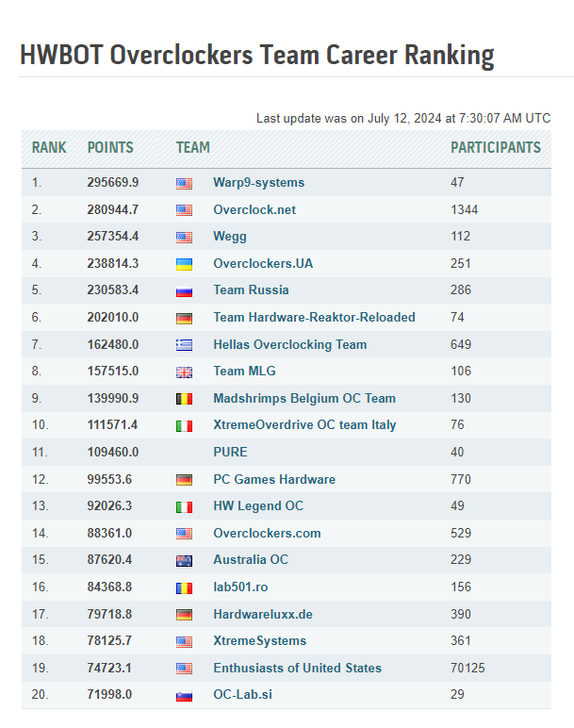The height and width of the screenshot is (728, 574).
Task: Open the Wegg team link
Action: (x=230, y=237)
